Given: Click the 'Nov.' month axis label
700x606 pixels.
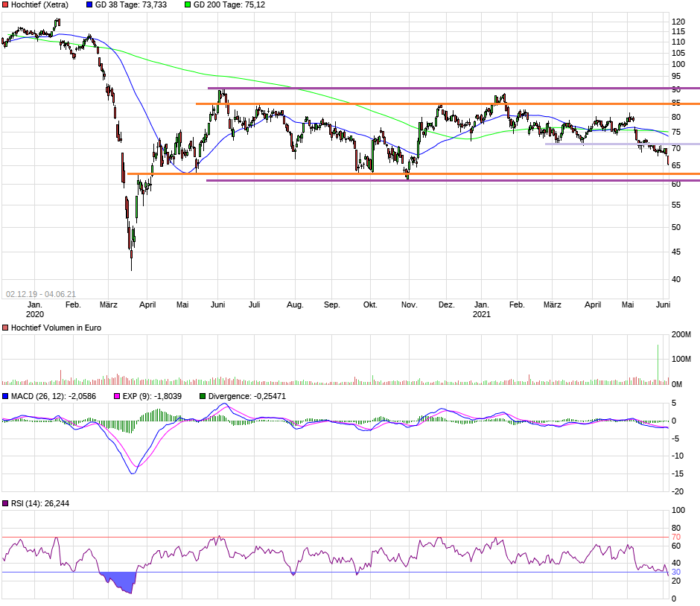Looking at the screenshot, I should tap(410, 304).
